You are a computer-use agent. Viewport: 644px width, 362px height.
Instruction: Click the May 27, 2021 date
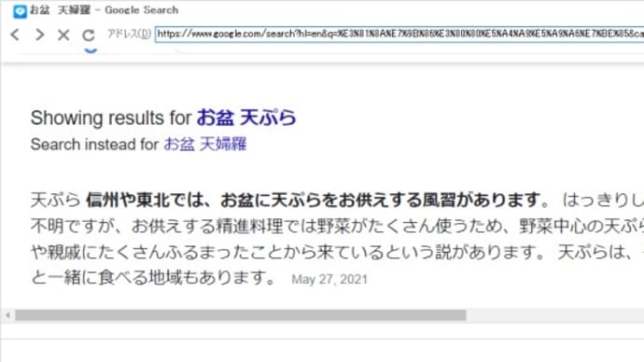pyautogui.click(x=329, y=280)
